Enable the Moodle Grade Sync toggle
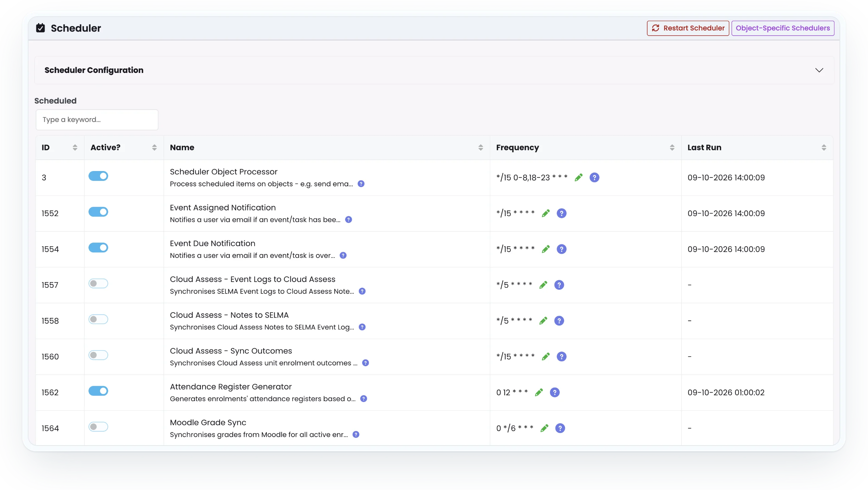The image size is (868, 490). pos(98,427)
